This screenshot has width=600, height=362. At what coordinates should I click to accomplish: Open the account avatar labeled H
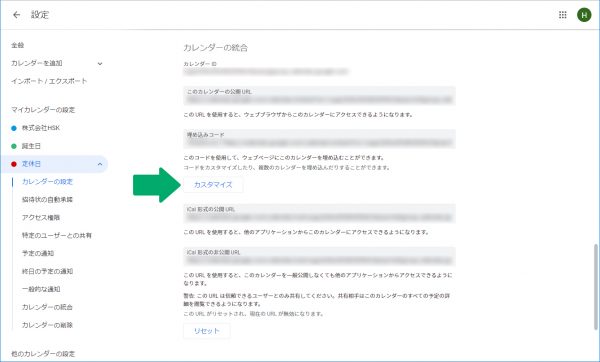click(584, 15)
